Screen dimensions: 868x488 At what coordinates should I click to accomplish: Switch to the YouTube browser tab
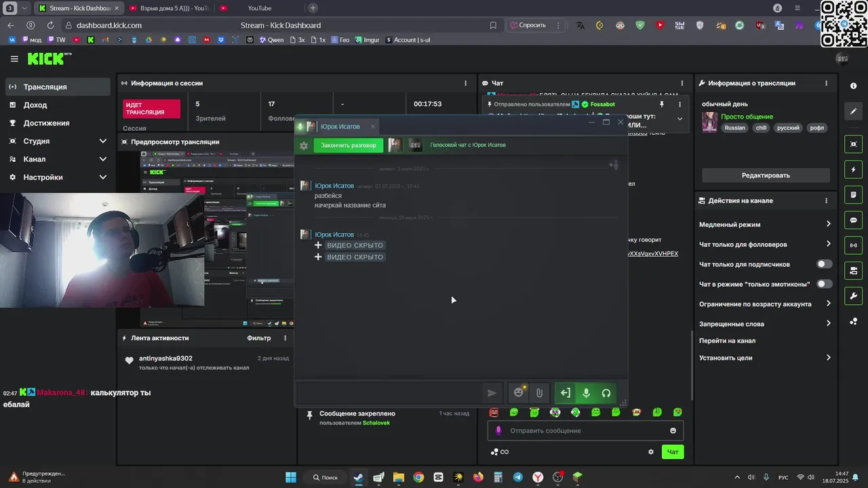(x=259, y=8)
